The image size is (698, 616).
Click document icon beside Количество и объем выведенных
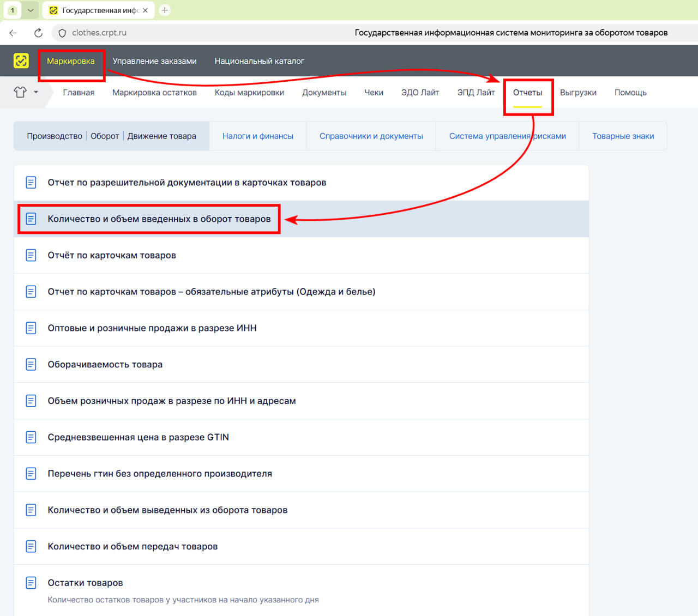(x=31, y=510)
